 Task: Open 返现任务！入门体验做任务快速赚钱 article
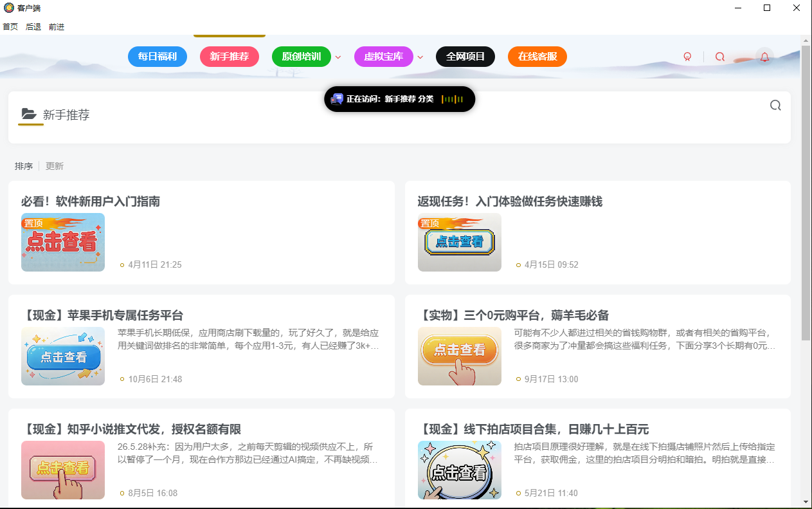[x=510, y=201]
